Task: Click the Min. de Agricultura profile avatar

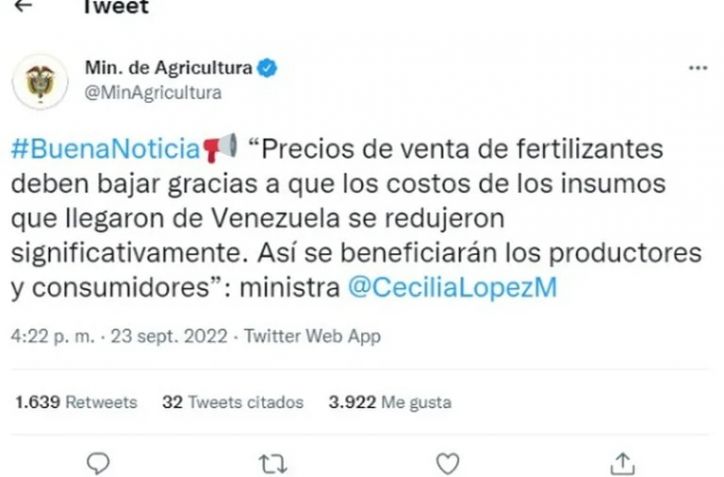Action: pyautogui.click(x=40, y=82)
